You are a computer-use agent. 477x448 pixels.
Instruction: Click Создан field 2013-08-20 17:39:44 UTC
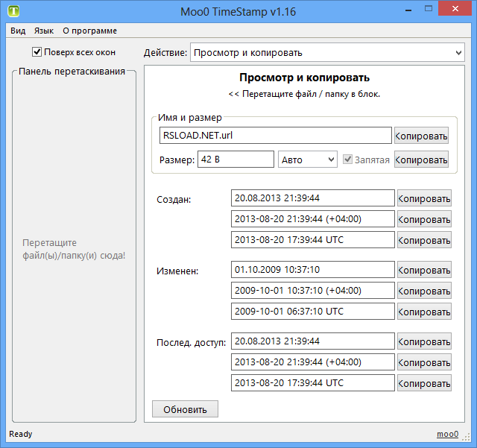tap(313, 240)
